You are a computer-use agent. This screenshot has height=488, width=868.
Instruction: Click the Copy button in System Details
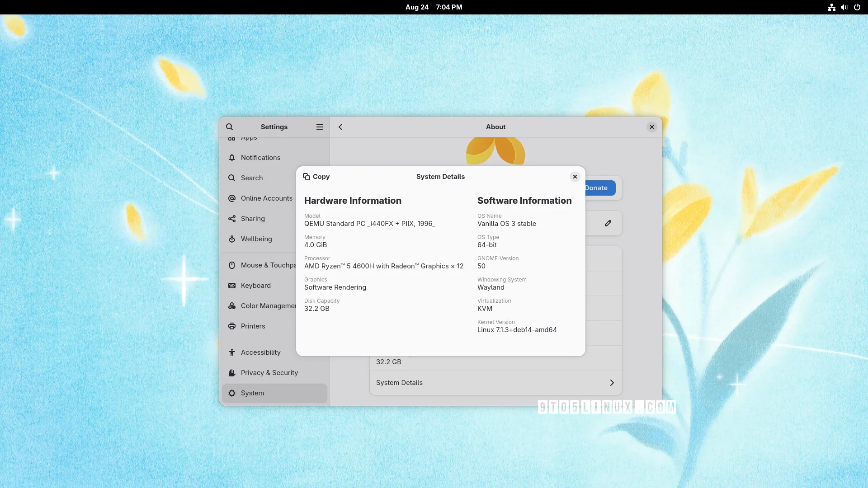[x=316, y=177]
